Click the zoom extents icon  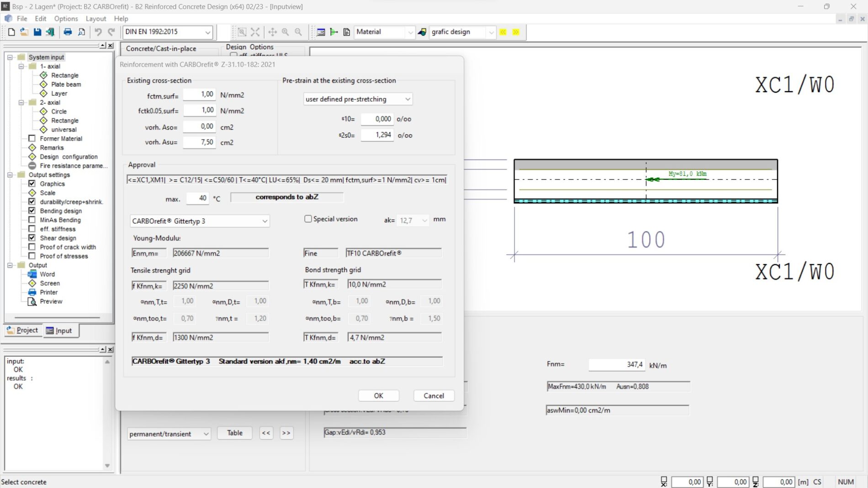(255, 32)
